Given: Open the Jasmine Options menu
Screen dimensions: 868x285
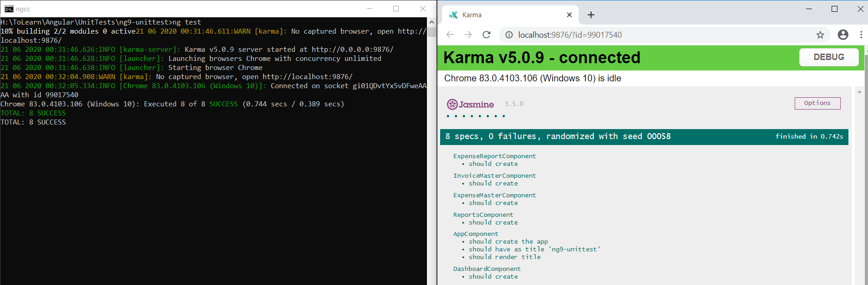Looking at the screenshot, I should coord(817,103).
